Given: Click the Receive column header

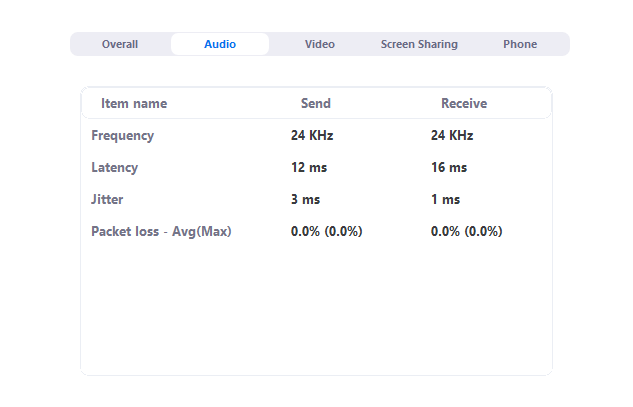Looking at the screenshot, I should 464,103.
